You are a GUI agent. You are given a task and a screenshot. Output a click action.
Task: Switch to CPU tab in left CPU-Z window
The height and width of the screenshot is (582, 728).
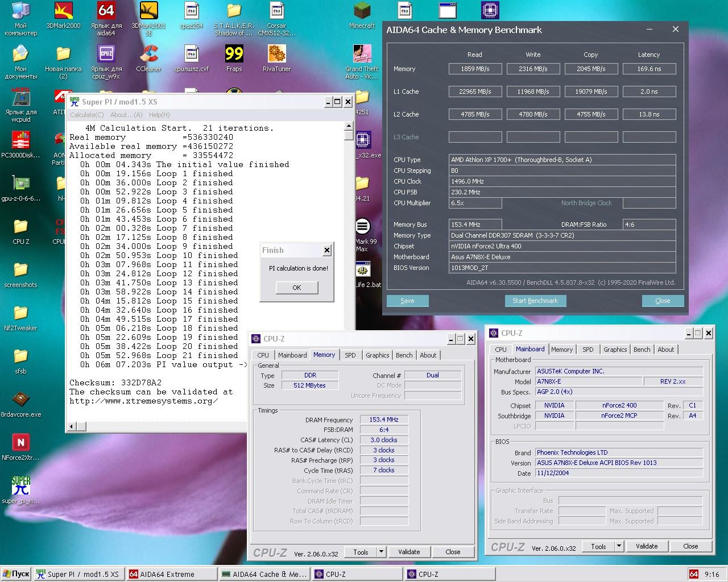pos(263,355)
